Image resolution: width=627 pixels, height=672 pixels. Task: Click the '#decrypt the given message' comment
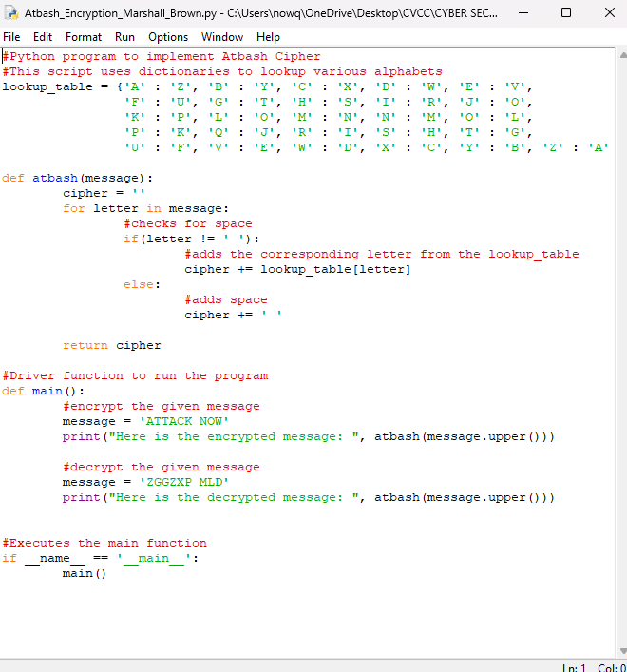161,467
